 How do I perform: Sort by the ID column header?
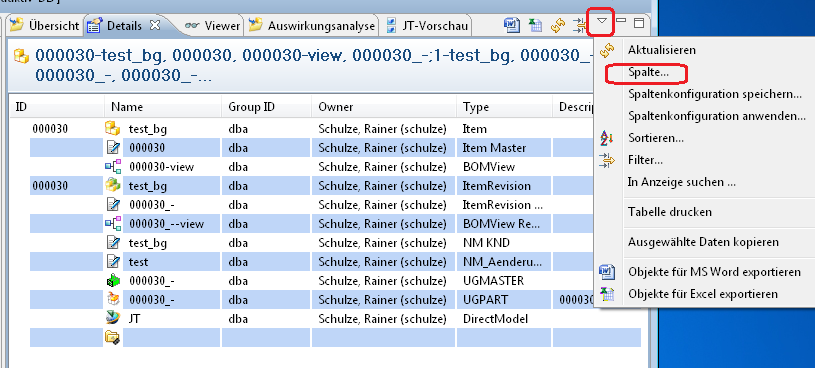click(x=57, y=107)
